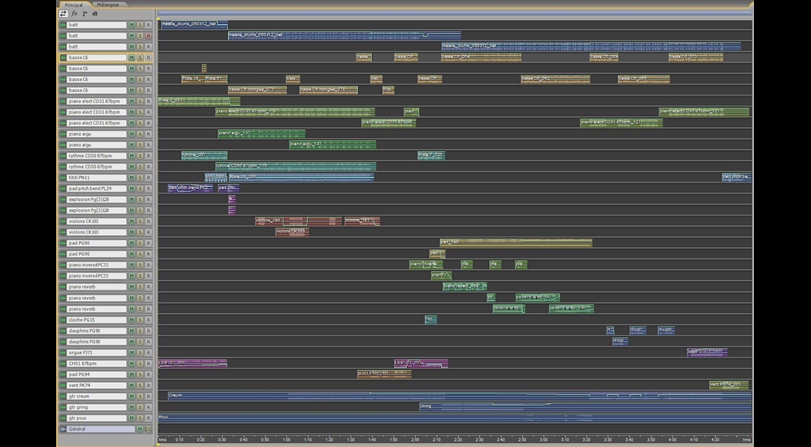The width and height of the screenshot is (811, 447).
Task: Click the Général master track icon
Action: (63, 429)
